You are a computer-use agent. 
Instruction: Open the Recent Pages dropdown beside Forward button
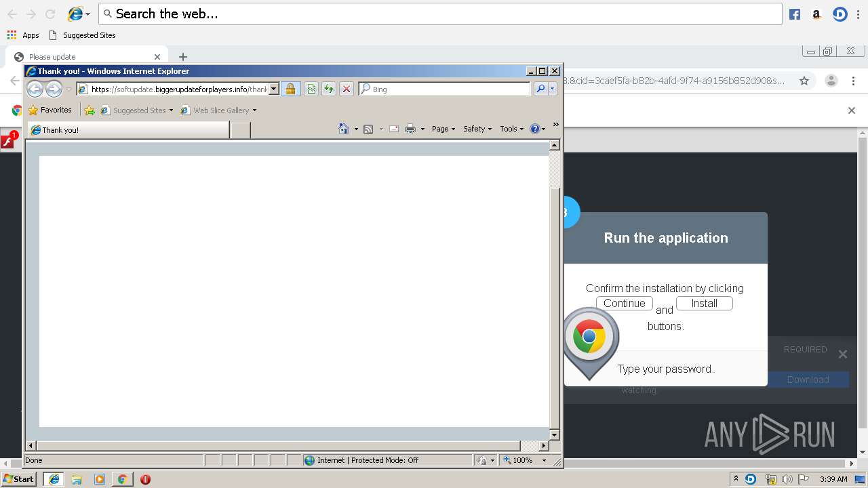(68, 89)
